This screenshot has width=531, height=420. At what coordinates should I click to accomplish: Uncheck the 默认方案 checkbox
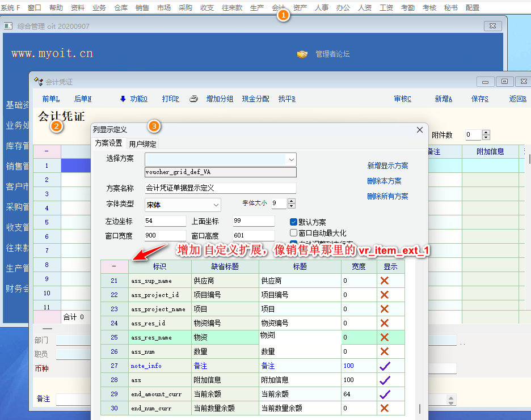click(x=293, y=222)
